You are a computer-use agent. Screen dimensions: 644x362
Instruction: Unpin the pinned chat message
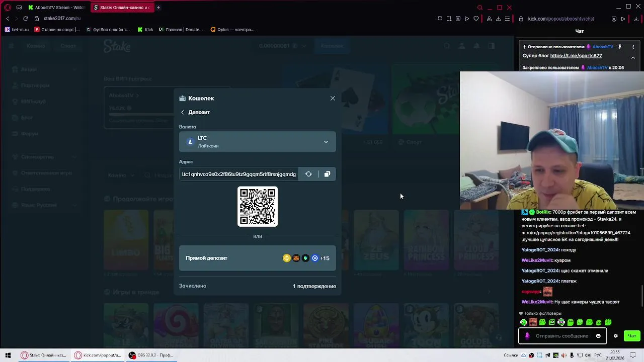click(620, 47)
